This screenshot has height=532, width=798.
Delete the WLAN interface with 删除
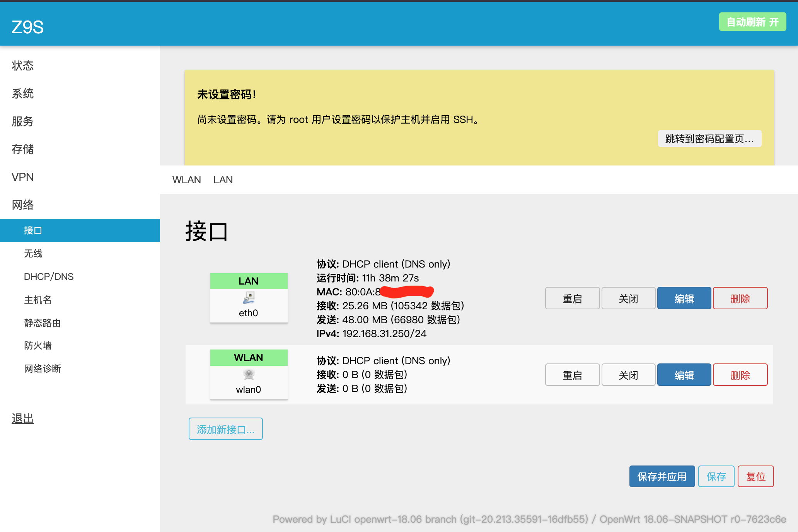tap(740, 375)
